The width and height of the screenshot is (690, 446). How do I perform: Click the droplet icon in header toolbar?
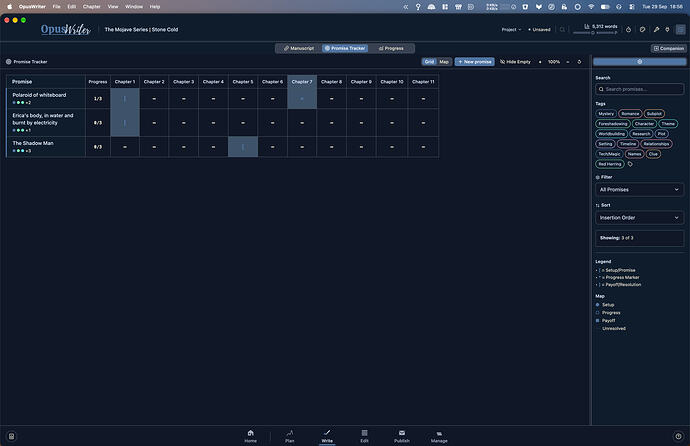tap(628, 29)
